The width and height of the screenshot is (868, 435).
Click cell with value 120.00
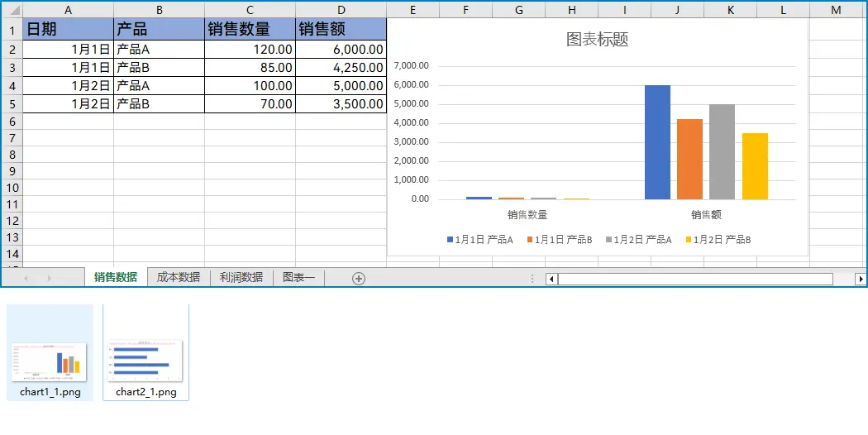coord(250,50)
